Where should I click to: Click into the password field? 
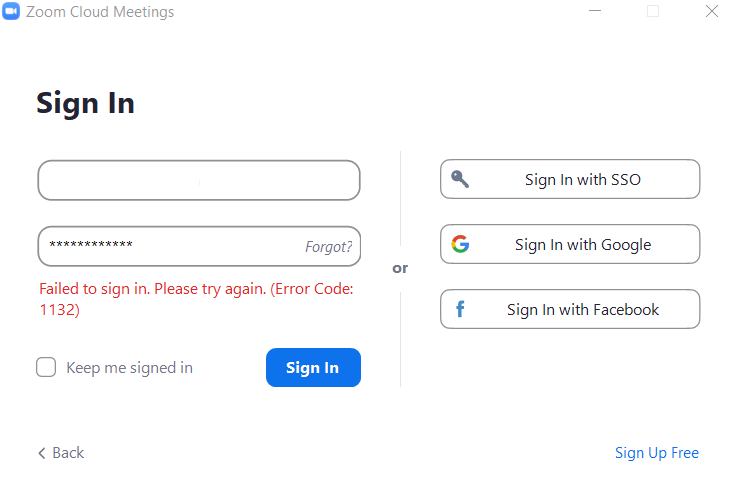tap(170, 246)
